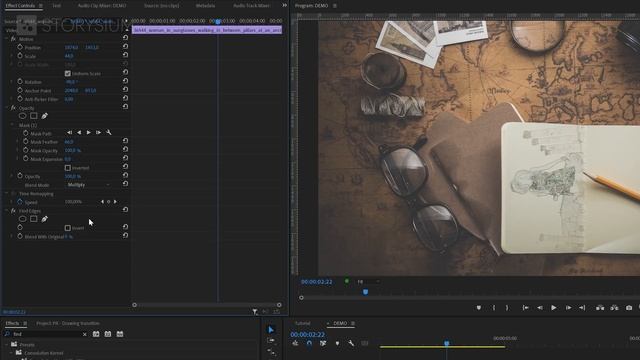The image size is (640, 360).
Task: Track mask forward one frame
Action: click(x=98, y=133)
